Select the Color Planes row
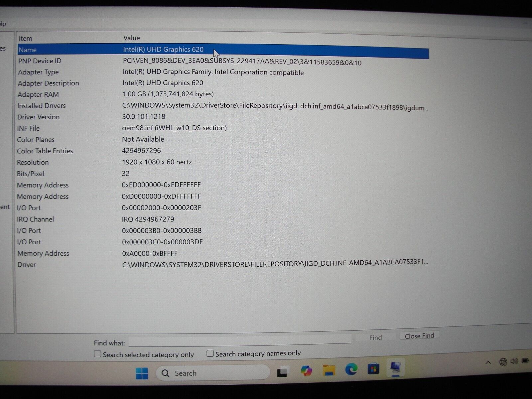The height and width of the screenshot is (399, 532). pyautogui.click(x=223, y=140)
